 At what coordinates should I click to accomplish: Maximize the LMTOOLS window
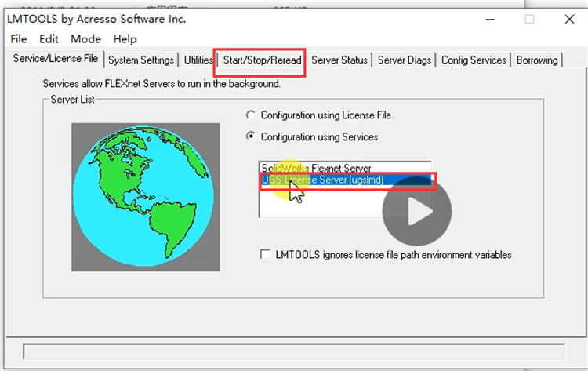529,19
